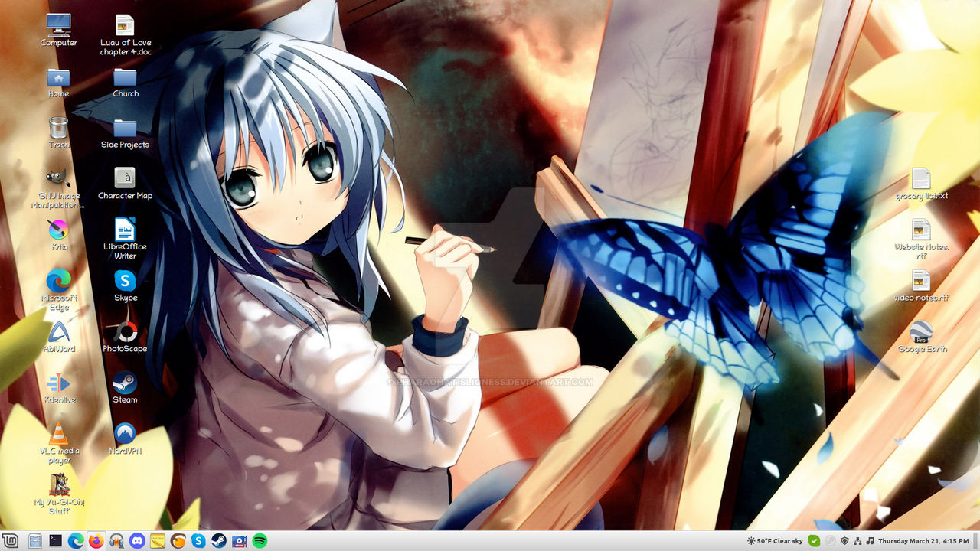The width and height of the screenshot is (980, 551).
Task: Launch AbiWord word processor
Action: click(59, 331)
